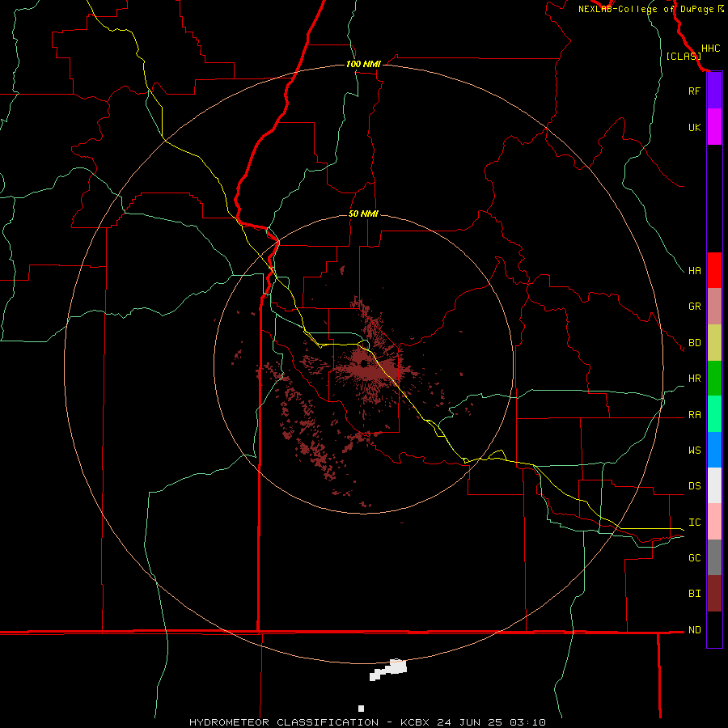Click the 03:10 timestamp

point(527,722)
